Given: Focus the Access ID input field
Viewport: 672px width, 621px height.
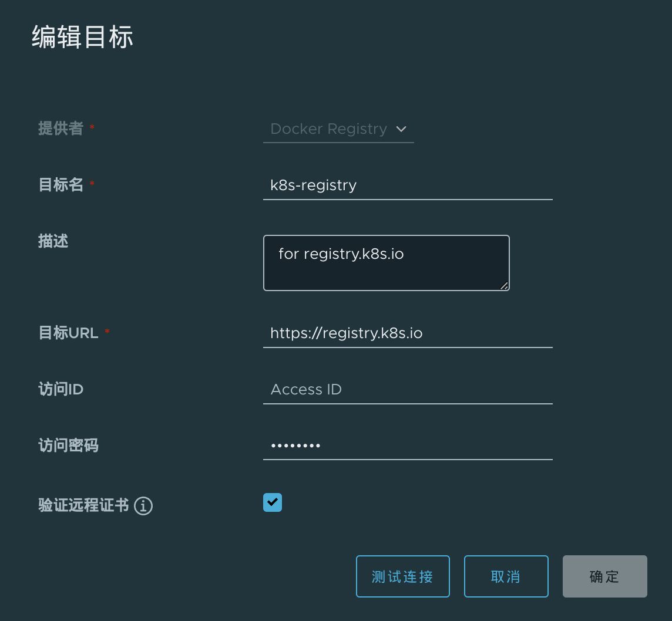Looking at the screenshot, I should tap(407, 390).
